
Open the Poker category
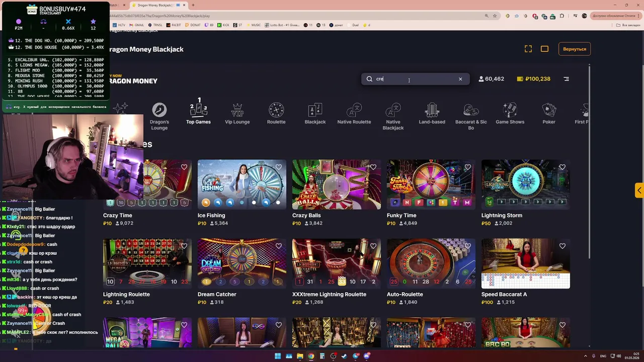(x=549, y=114)
